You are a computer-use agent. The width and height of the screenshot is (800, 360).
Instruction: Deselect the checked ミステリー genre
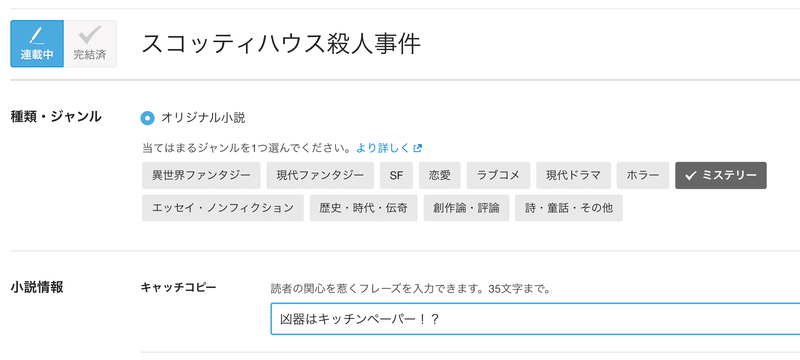tap(721, 175)
